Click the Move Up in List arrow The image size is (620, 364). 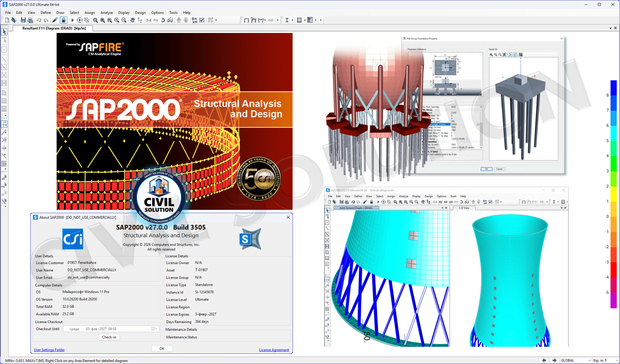pos(179,20)
